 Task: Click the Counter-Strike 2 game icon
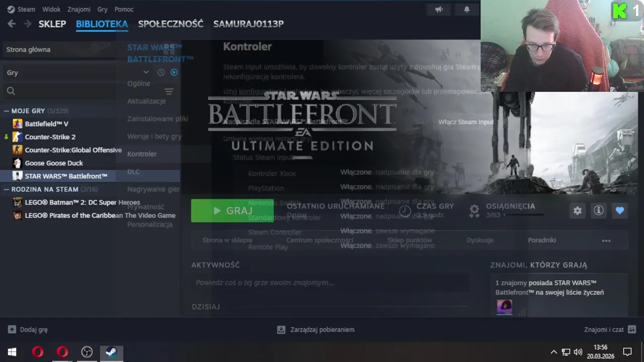(x=18, y=137)
